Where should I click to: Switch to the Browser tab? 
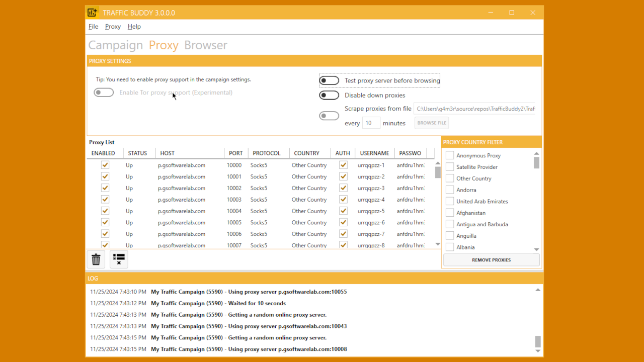pos(206,45)
